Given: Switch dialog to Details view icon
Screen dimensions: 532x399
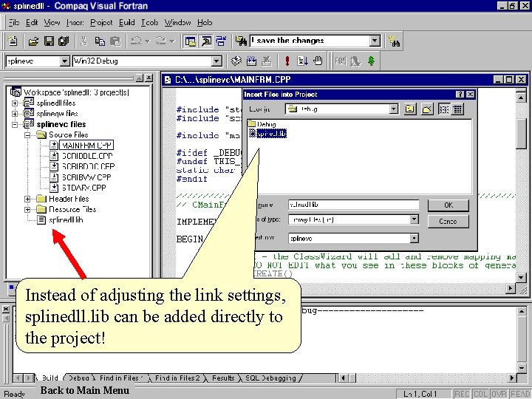Looking at the screenshot, I should click(x=457, y=109).
